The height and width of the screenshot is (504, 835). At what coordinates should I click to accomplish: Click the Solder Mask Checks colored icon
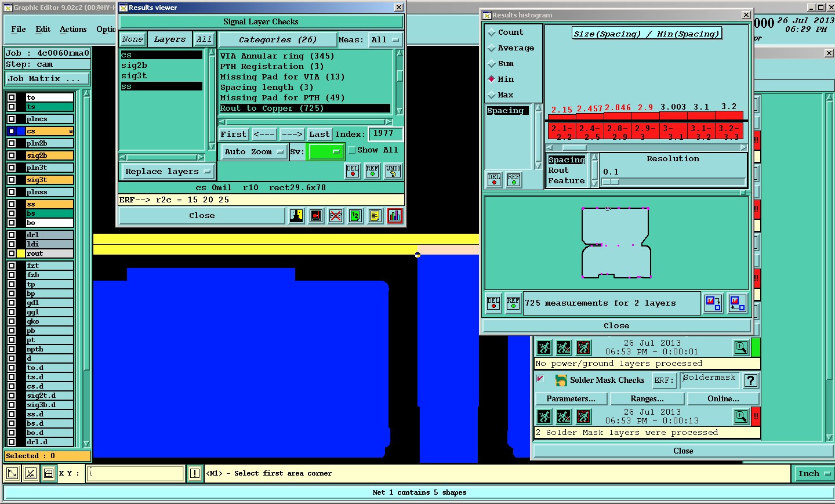point(561,380)
